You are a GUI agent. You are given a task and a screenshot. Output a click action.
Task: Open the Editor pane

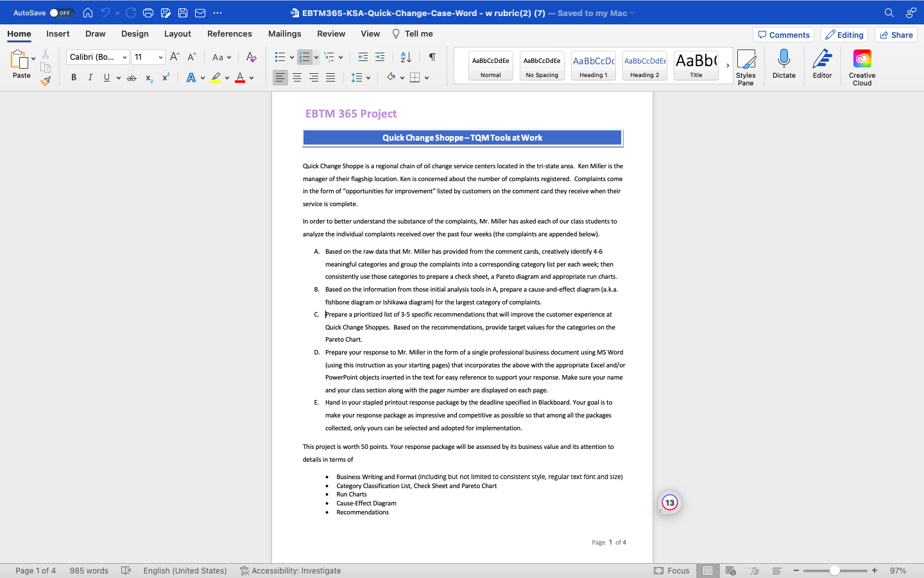pyautogui.click(x=823, y=64)
